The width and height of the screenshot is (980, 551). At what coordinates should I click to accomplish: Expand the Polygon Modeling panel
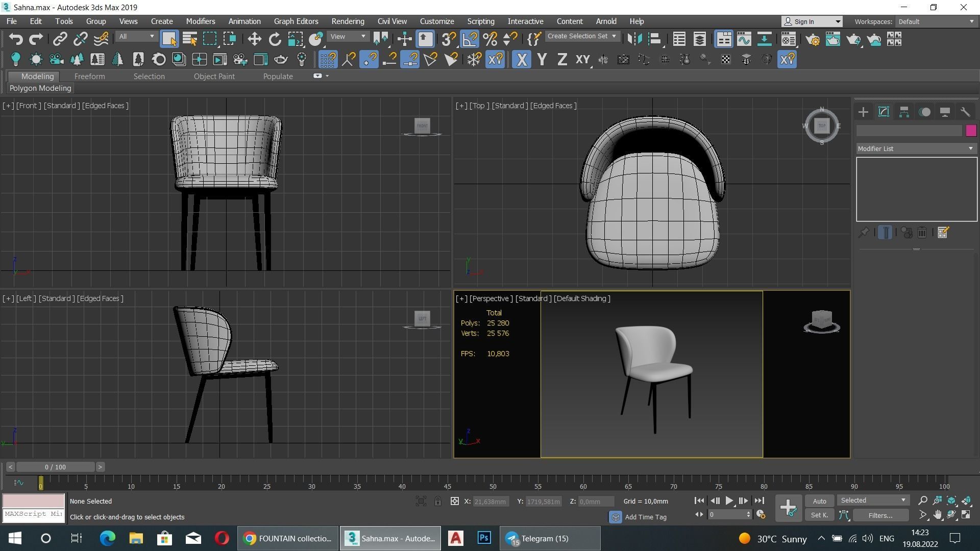[40, 88]
